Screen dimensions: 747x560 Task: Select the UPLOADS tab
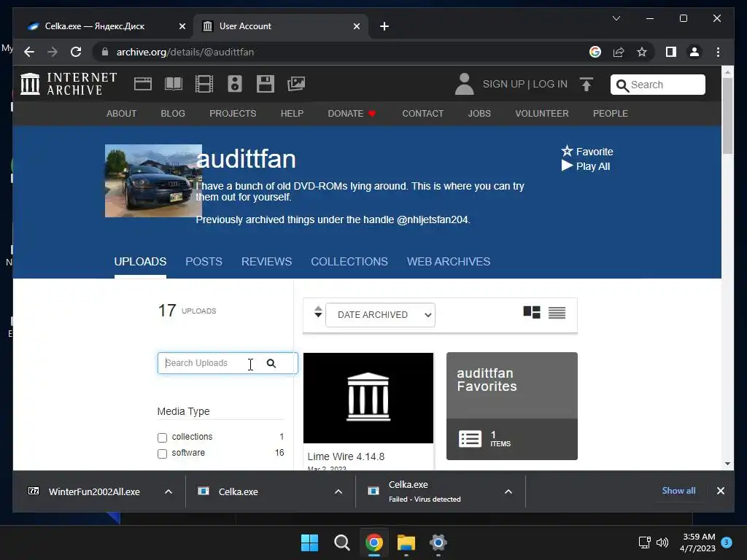point(140,262)
